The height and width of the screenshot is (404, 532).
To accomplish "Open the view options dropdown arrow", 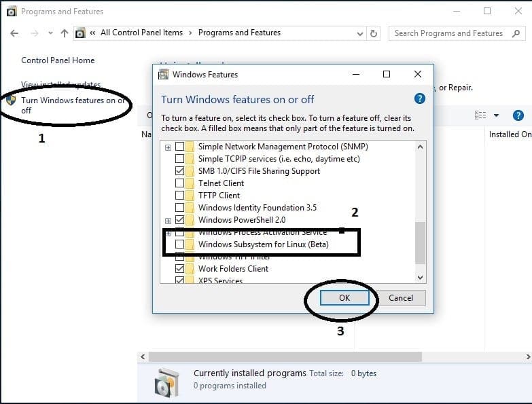I will [497, 115].
